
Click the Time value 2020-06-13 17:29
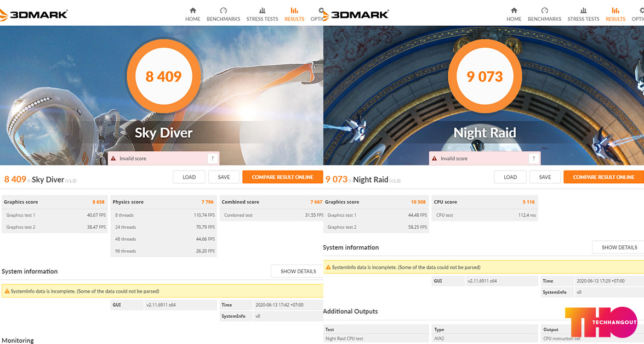601,281
